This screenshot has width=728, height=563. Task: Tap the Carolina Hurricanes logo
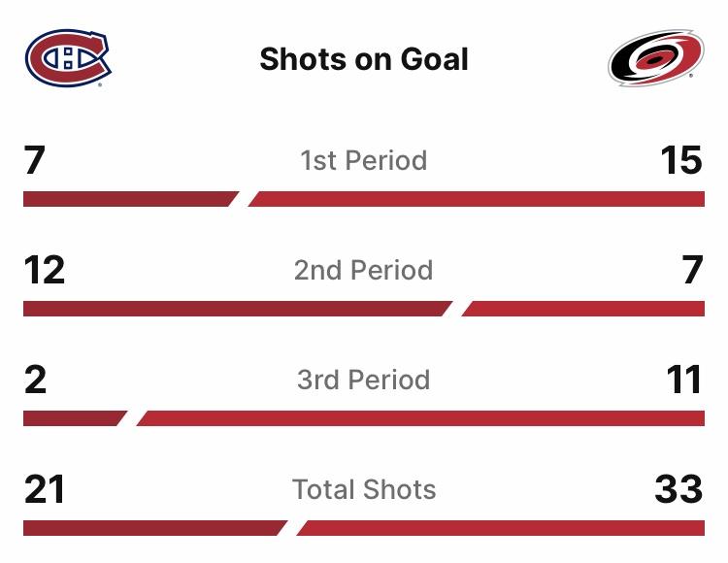(x=656, y=58)
